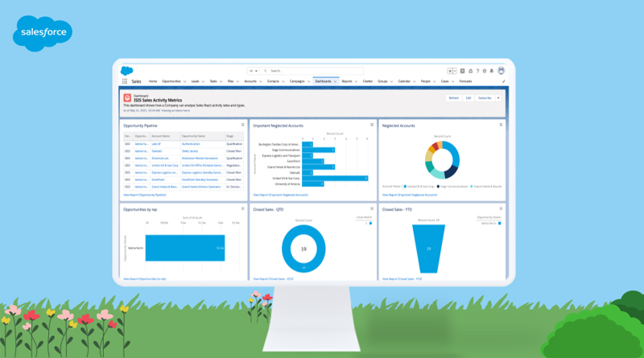The width and height of the screenshot is (644, 358).
Task: Open the search scope 'All' dropdown
Action: (x=254, y=71)
